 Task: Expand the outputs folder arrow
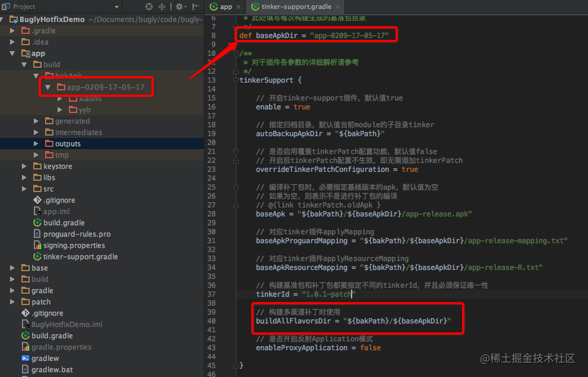[36, 143]
